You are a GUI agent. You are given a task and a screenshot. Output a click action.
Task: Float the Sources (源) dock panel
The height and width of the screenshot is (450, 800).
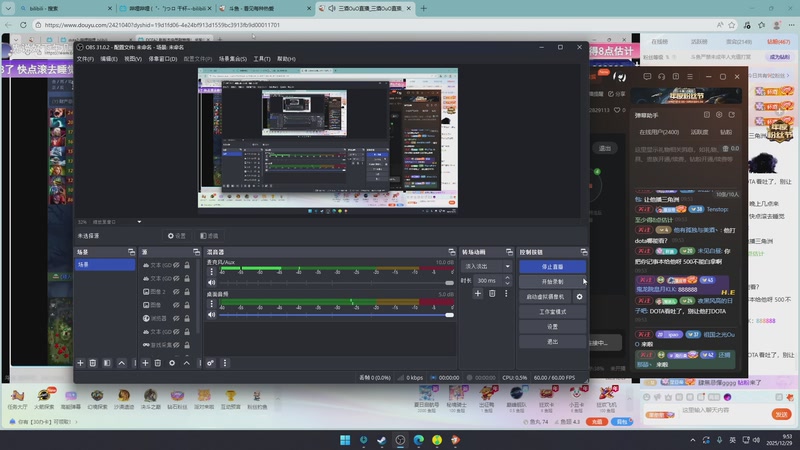(196, 252)
